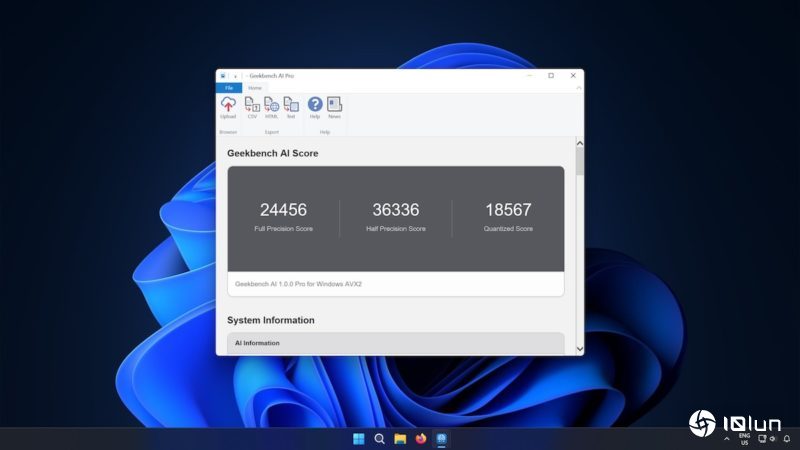The height and width of the screenshot is (450, 800).
Task: Click the Geekbench AI 1.0.0 Pro version text
Action: pos(298,284)
